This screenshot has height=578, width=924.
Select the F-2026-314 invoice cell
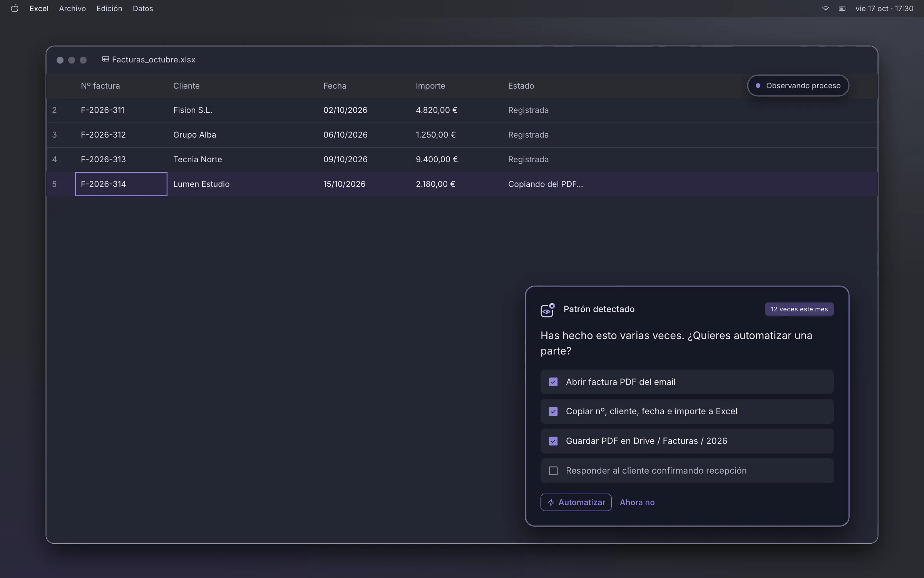coord(121,184)
